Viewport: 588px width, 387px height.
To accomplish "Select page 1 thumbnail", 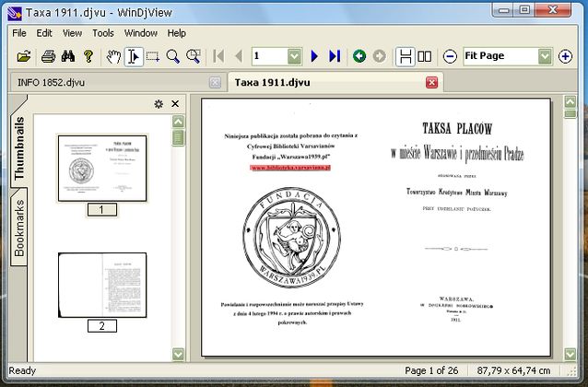I will pyautogui.click(x=102, y=168).
